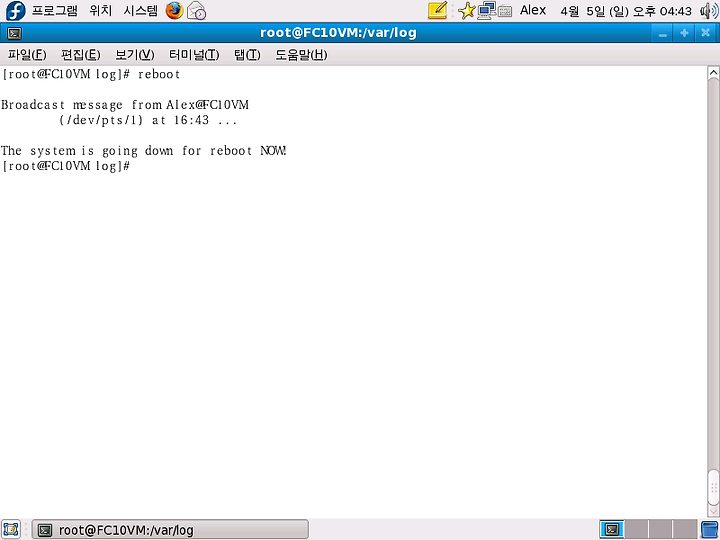Launch the Evolution mail client icon

pyautogui.click(x=197, y=11)
